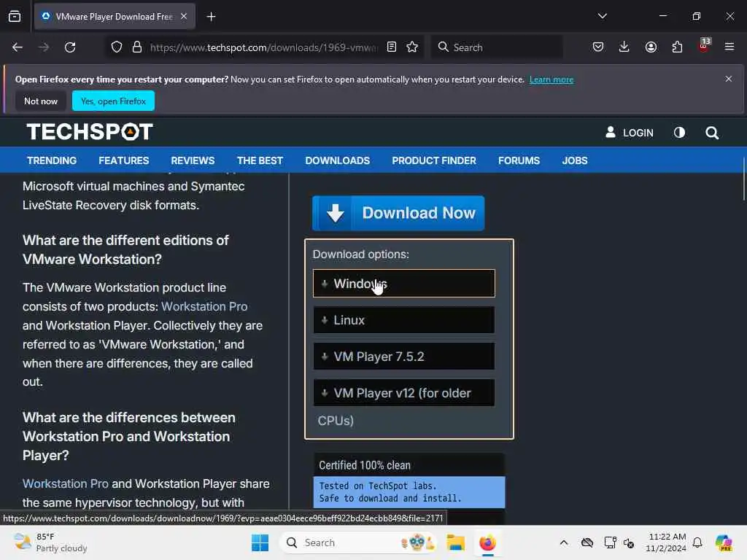Open the extension with badge 13
This screenshot has height=560, width=747.
click(x=704, y=46)
